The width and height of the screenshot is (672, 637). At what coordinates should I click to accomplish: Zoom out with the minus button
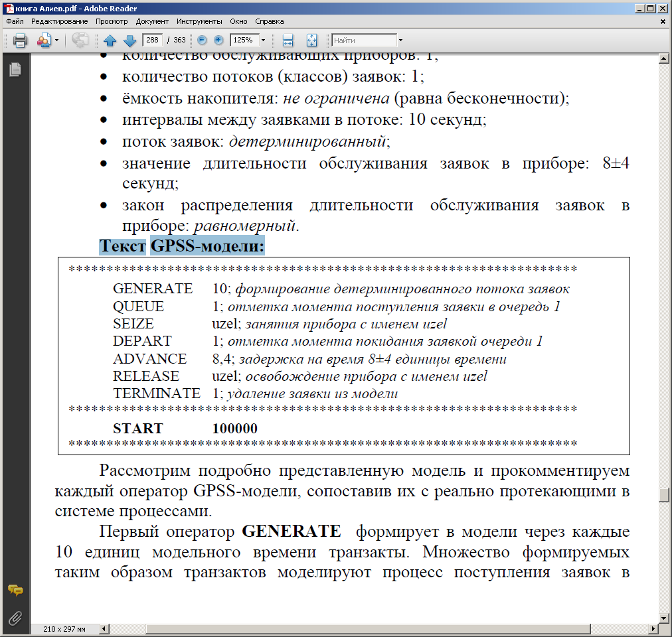pos(202,40)
